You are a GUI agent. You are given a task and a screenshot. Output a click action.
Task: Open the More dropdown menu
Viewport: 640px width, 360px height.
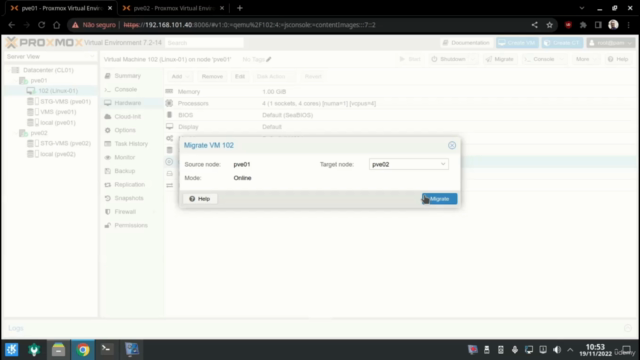click(586, 59)
